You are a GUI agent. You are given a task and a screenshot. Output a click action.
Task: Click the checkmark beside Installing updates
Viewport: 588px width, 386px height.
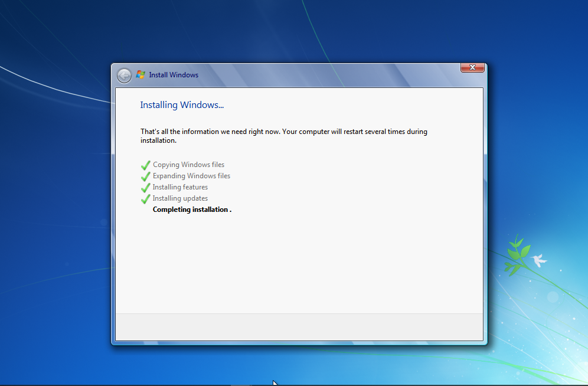[x=145, y=199]
